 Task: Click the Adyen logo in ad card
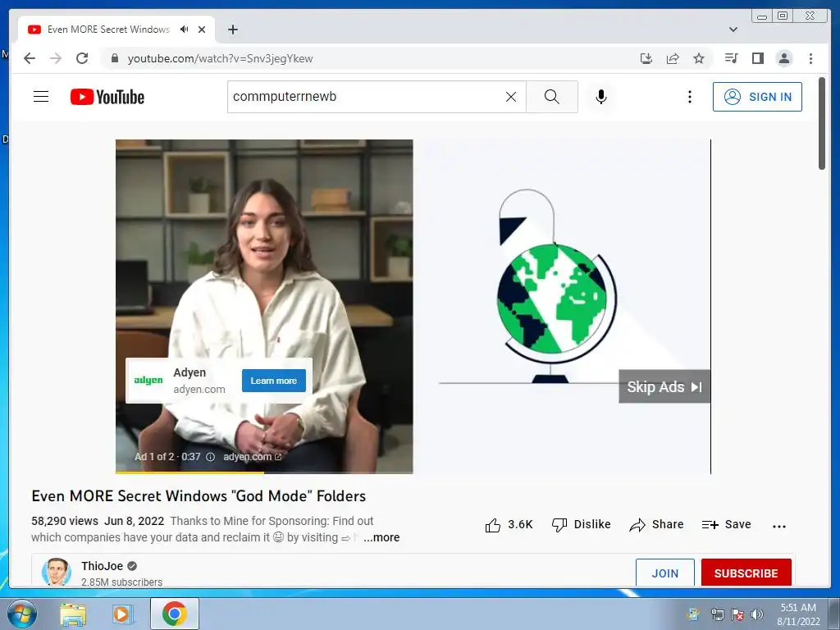148,381
